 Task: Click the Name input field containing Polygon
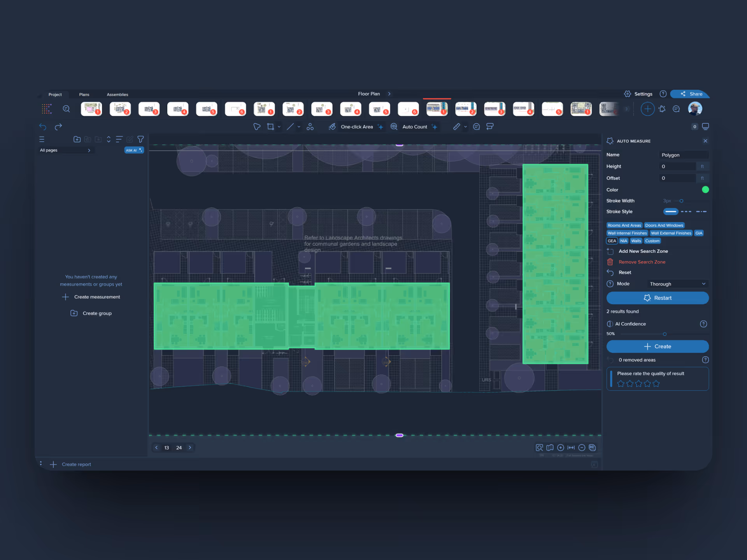pos(683,155)
